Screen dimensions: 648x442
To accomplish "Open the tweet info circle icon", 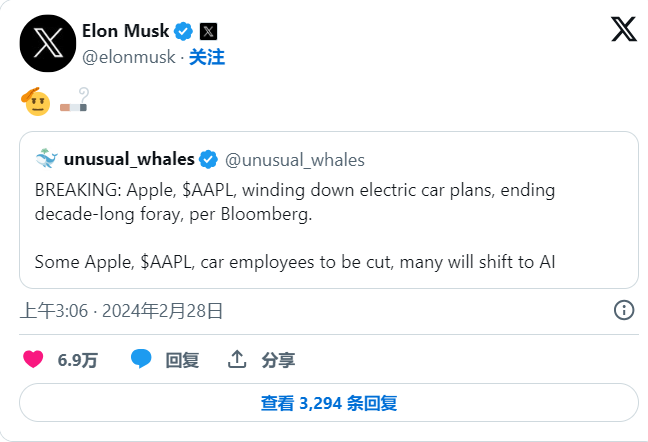I will click(624, 310).
